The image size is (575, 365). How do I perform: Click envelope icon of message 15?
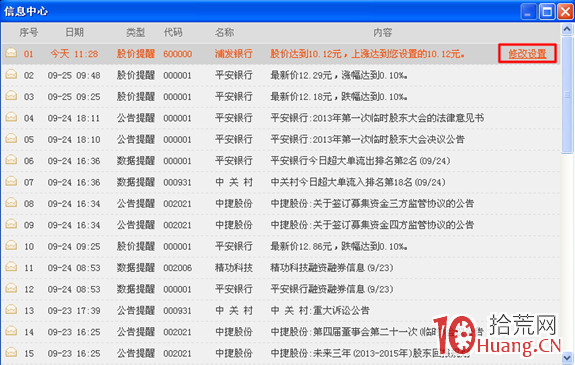tap(11, 352)
